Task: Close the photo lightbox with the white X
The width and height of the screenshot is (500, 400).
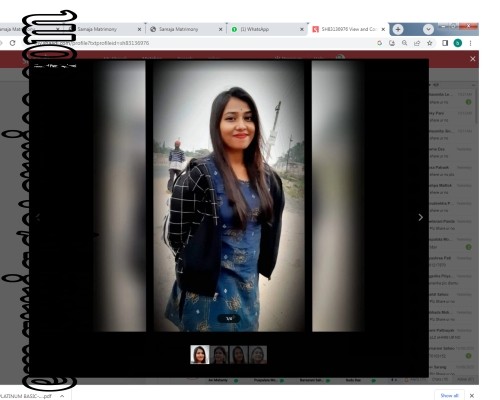Action: pyautogui.click(x=472, y=59)
